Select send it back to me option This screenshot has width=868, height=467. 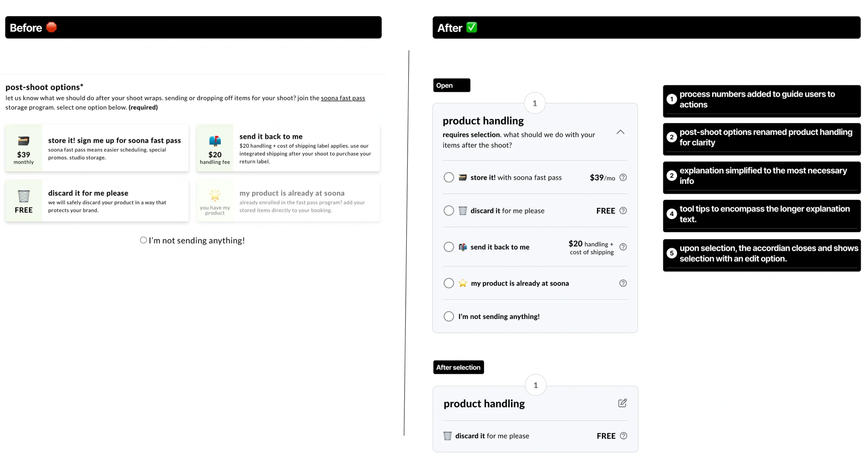(x=448, y=247)
